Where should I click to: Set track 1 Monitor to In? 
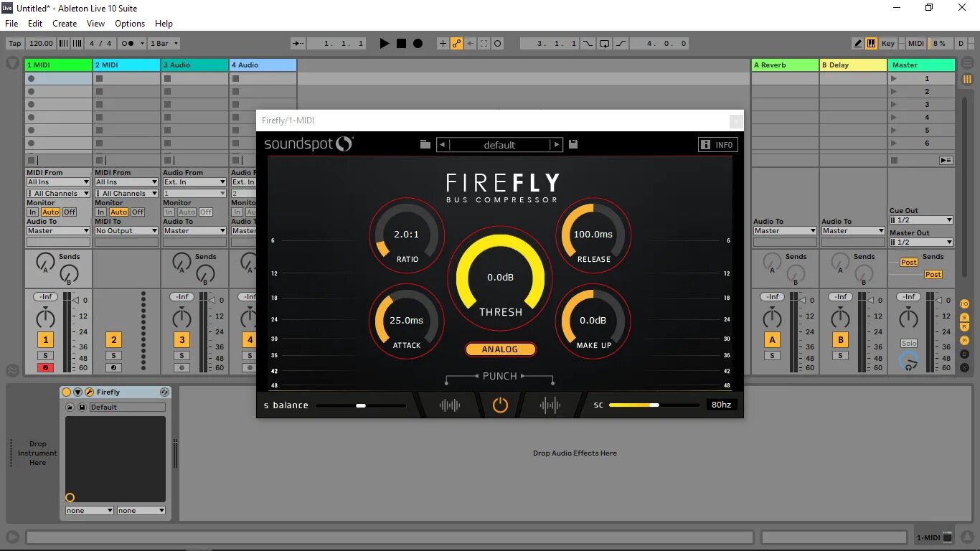pyautogui.click(x=32, y=212)
